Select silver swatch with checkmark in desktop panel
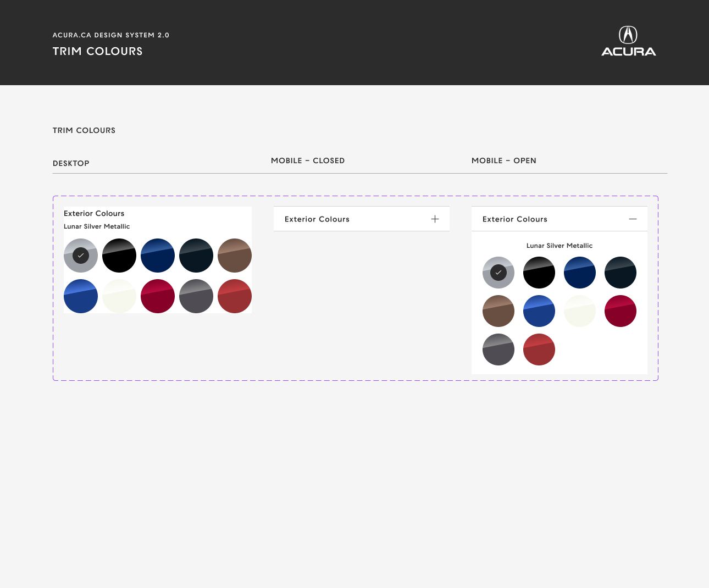The image size is (709, 588). pos(81,256)
